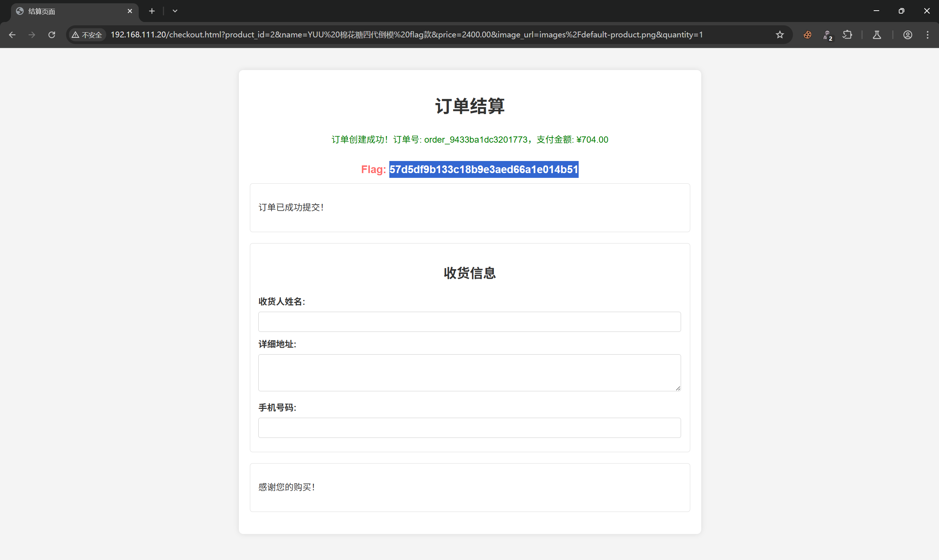Screen dimensions: 939x560
Task: Open a new tab with the plus button
Action: point(152,11)
